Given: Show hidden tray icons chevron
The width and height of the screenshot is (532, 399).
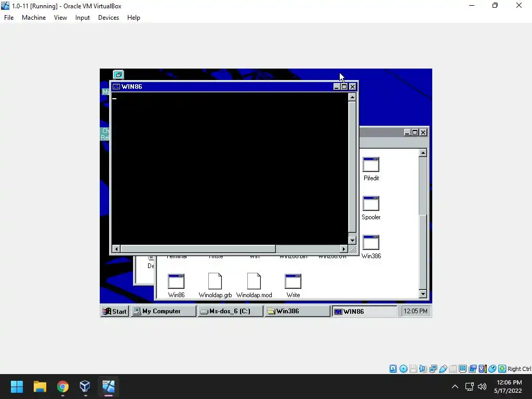Looking at the screenshot, I should click(455, 387).
